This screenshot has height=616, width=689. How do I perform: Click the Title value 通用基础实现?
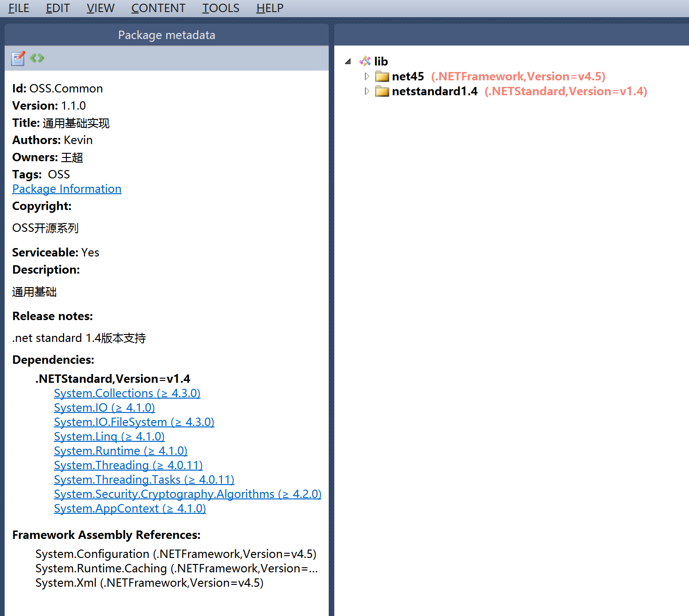pos(76,123)
